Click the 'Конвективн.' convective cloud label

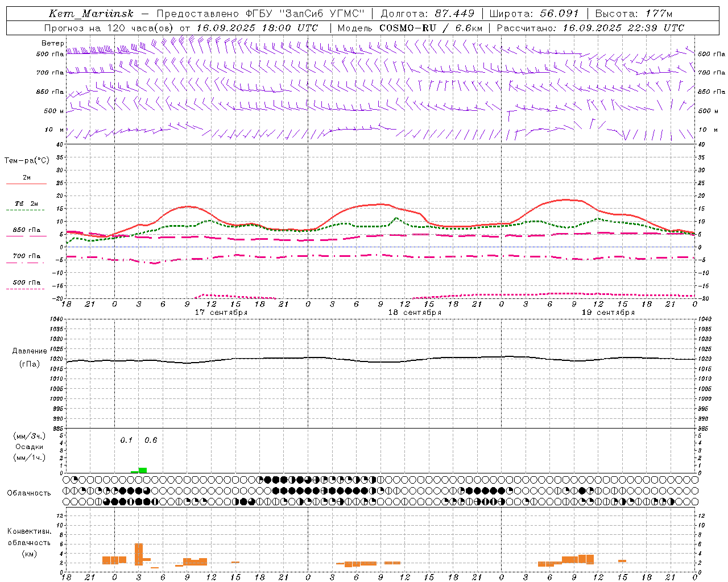pos(30,531)
